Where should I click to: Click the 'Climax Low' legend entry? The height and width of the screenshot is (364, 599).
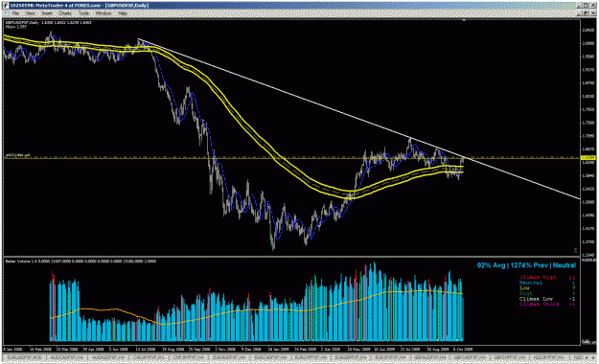(536, 299)
